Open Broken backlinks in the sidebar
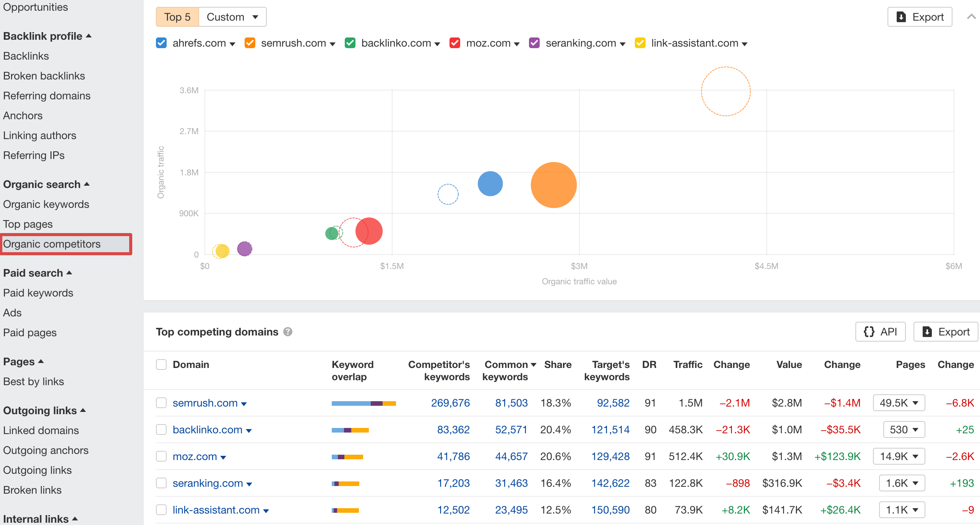 click(44, 76)
